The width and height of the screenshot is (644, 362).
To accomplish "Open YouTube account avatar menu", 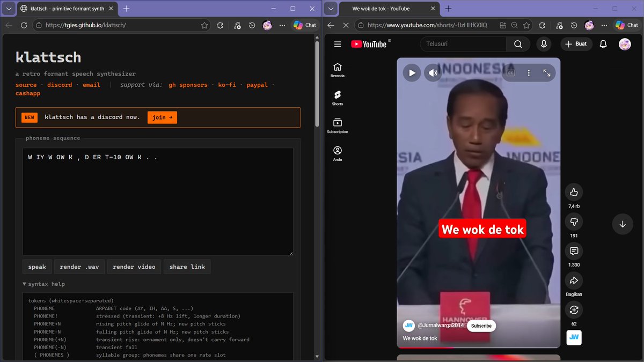I will click(x=625, y=44).
